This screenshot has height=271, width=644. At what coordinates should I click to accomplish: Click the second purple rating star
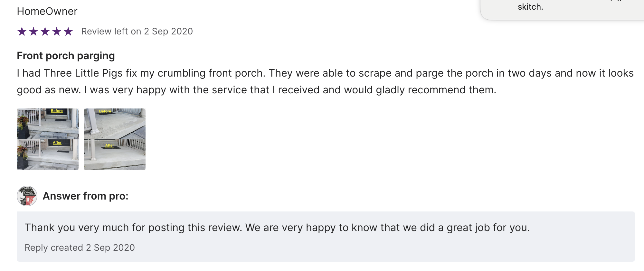(x=33, y=32)
